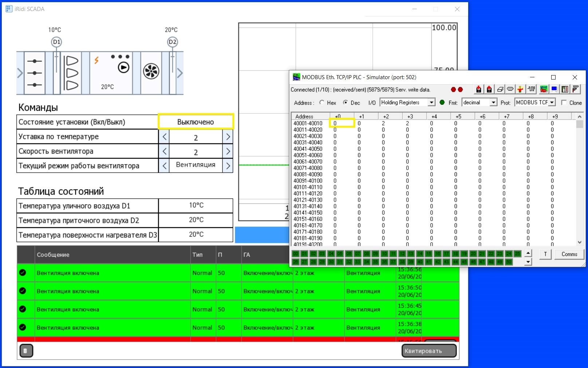
Task: Click the blue monitor toolbar icon
Action: click(554, 89)
